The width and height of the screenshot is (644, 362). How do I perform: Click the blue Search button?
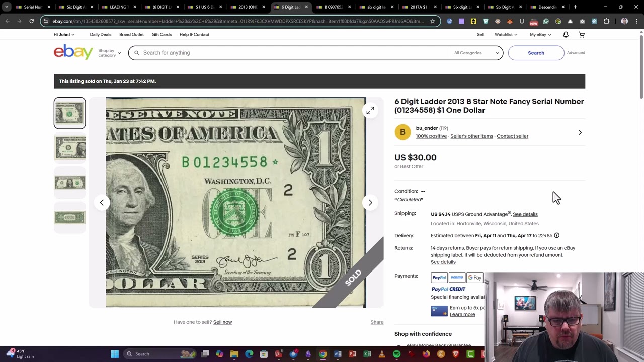coord(536,53)
